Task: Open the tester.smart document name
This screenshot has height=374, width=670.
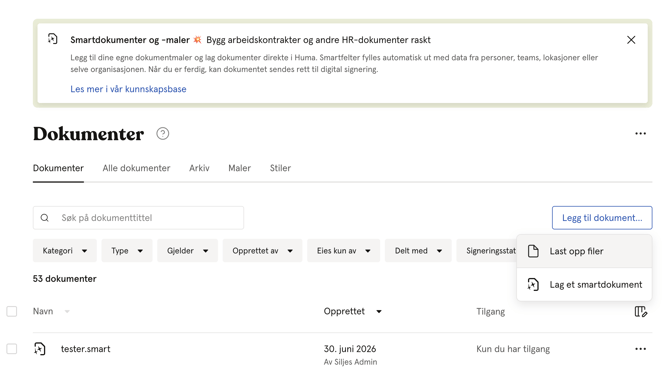Action: click(85, 349)
